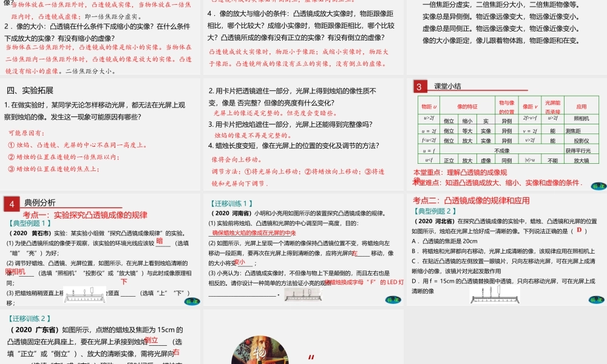Click the red number 4 box
This screenshot has height=364, width=607.
(12, 204)
